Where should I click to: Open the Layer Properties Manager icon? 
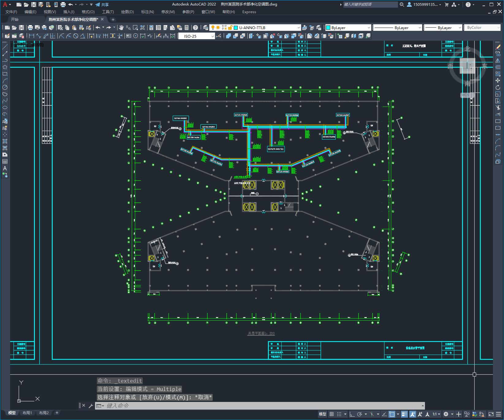[206, 28]
